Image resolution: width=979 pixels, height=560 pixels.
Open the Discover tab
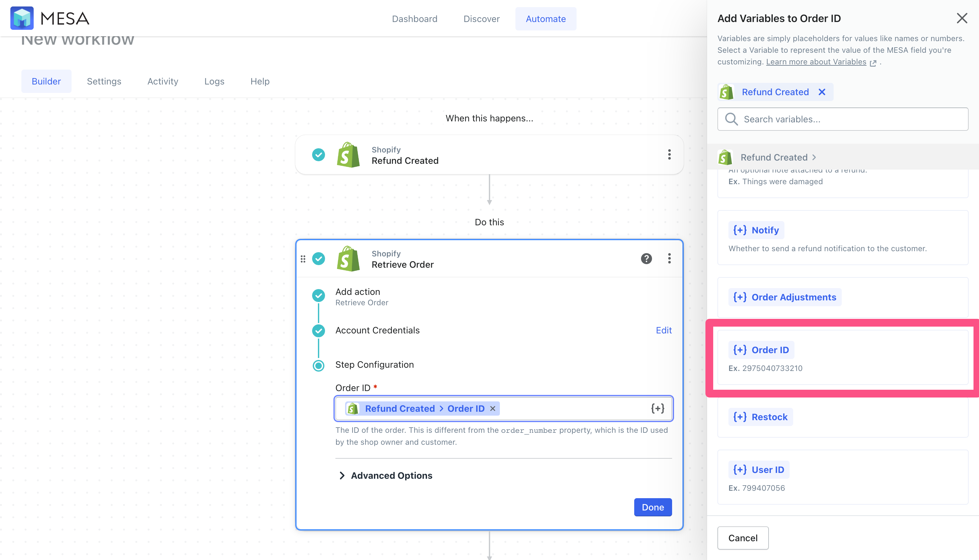point(481,18)
